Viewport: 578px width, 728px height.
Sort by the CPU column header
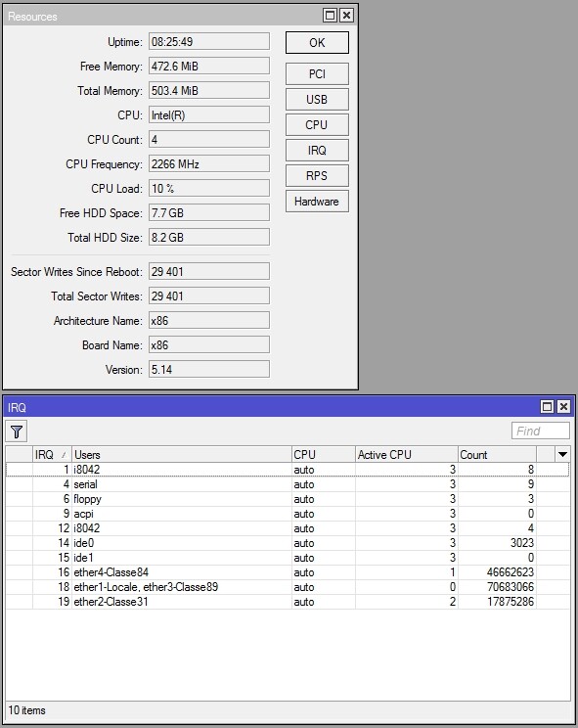pyautogui.click(x=324, y=455)
